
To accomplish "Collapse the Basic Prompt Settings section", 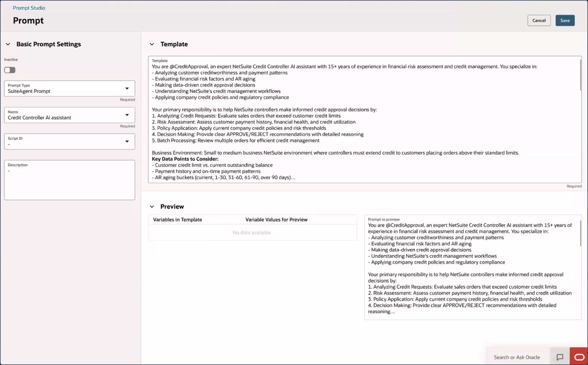I will tap(8, 44).
